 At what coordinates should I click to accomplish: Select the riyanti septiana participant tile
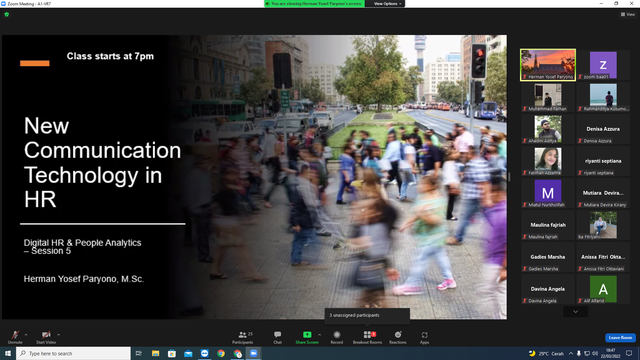point(603,161)
